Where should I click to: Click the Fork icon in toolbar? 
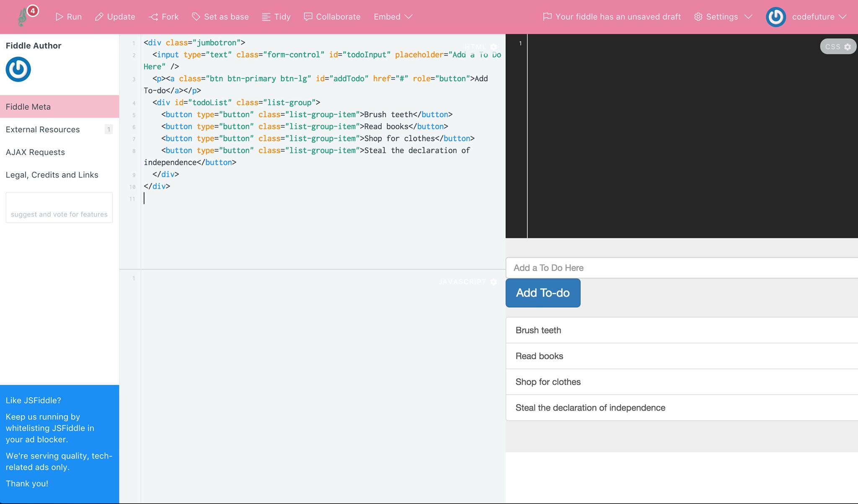(x=153, y=17)
